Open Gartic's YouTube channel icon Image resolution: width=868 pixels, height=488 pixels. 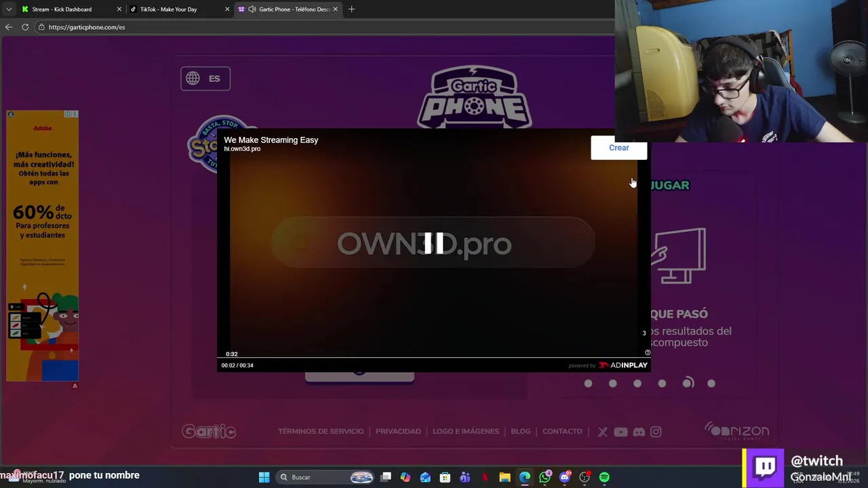click(x=620, y=432)
